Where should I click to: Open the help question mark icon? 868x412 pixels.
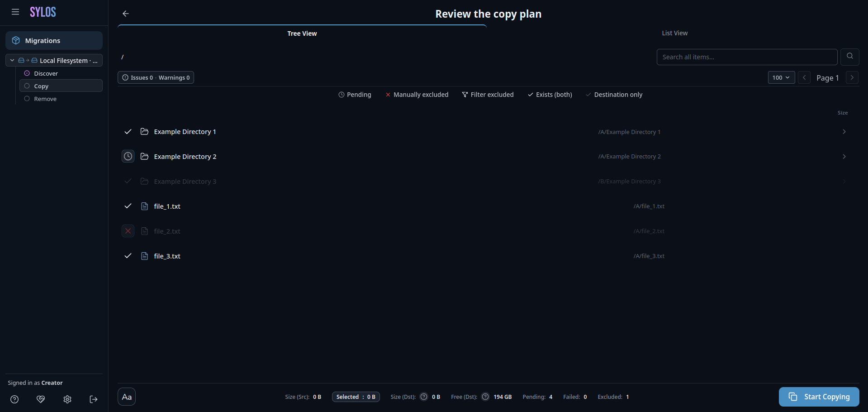pos(14,399)
